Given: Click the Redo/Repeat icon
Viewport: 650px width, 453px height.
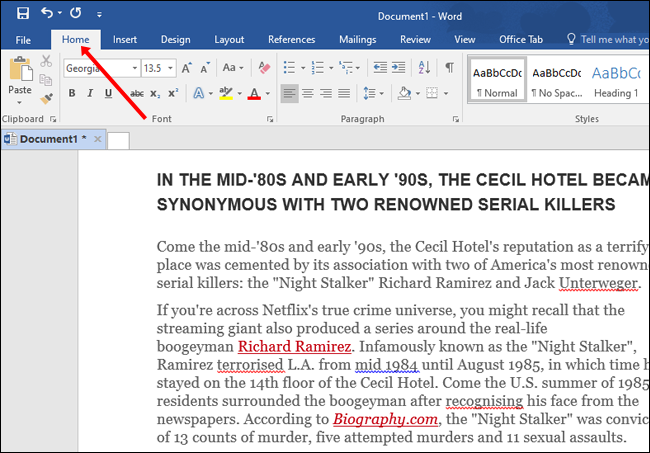Looking at the screenshot, I should click(x=75, y=13).
